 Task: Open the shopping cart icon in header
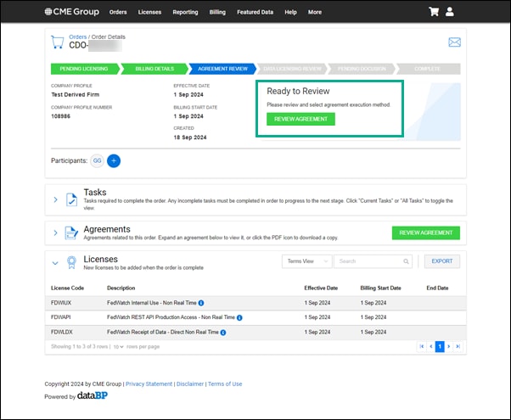click(x=434, y=12)
